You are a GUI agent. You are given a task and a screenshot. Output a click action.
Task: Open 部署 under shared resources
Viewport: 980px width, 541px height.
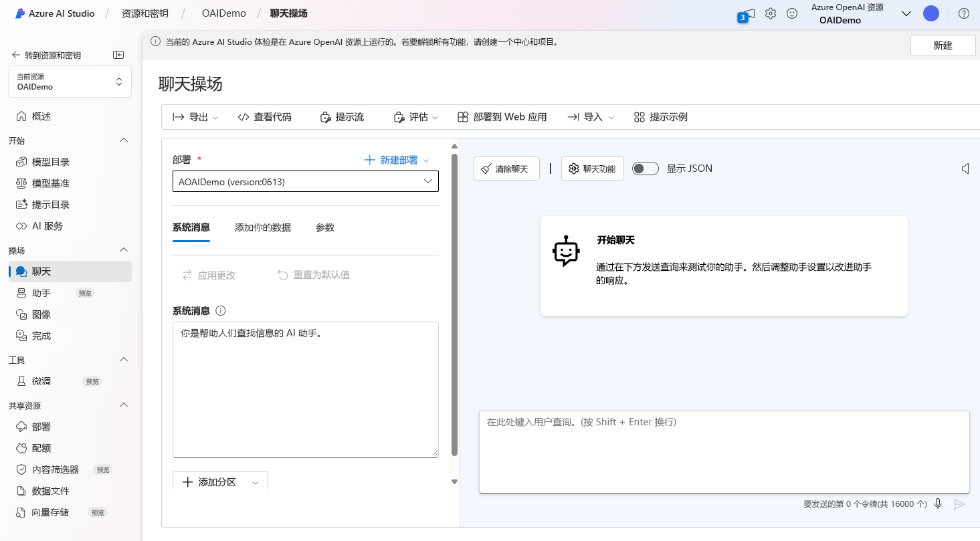(x=70, y=427)
